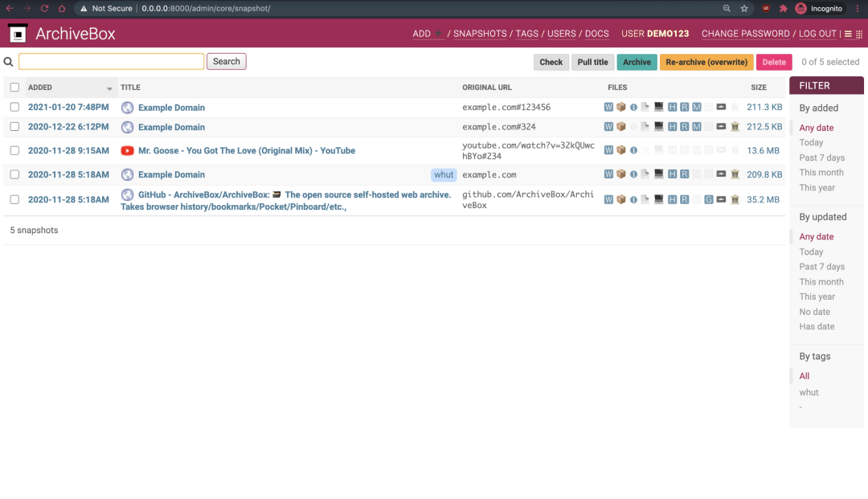Open headers info icon in example.com#123456 row

coord(633,108)
